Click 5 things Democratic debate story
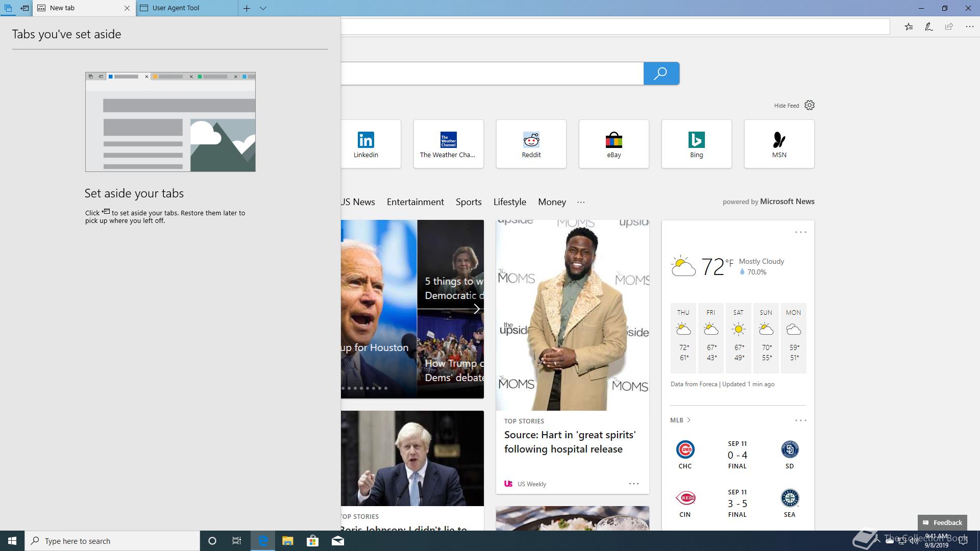 (x=450, y=264)
